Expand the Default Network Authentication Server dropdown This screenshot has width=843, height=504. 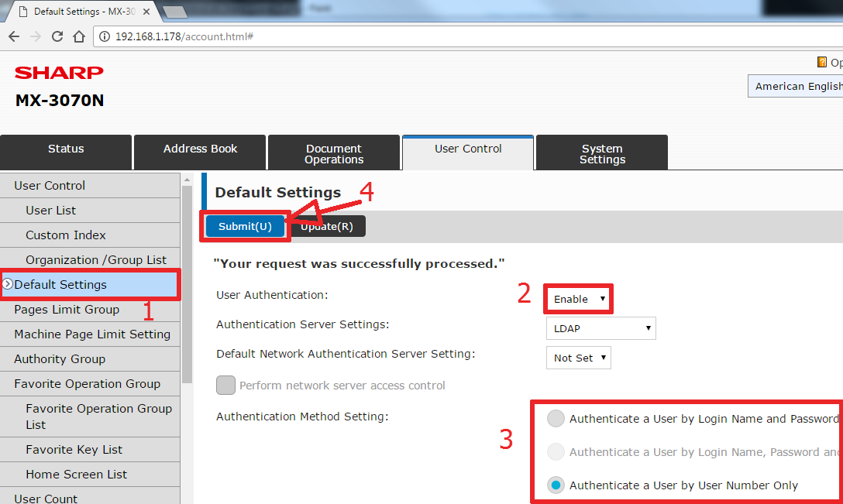coord(578,358)
